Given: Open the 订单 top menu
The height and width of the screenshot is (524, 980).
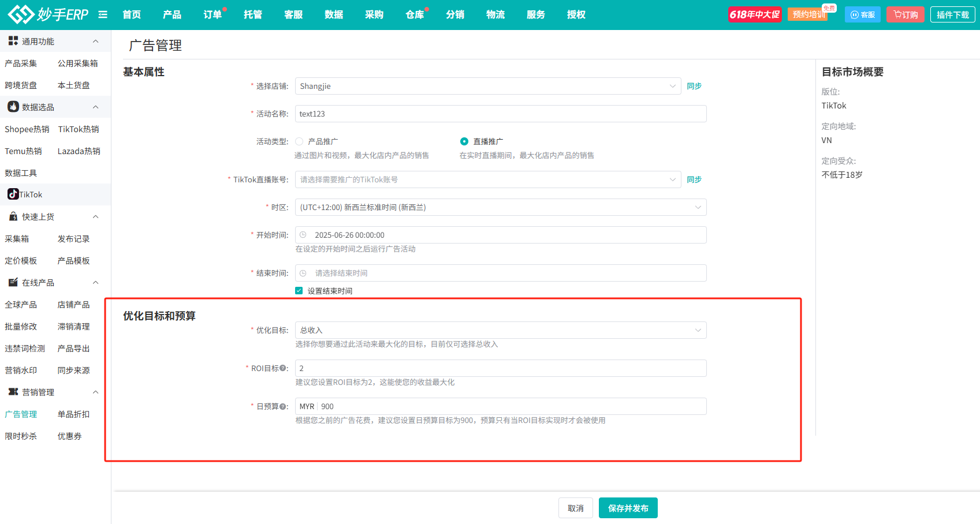Looking at the screenshot, I should pyautogui.click(x=213, y=14).
